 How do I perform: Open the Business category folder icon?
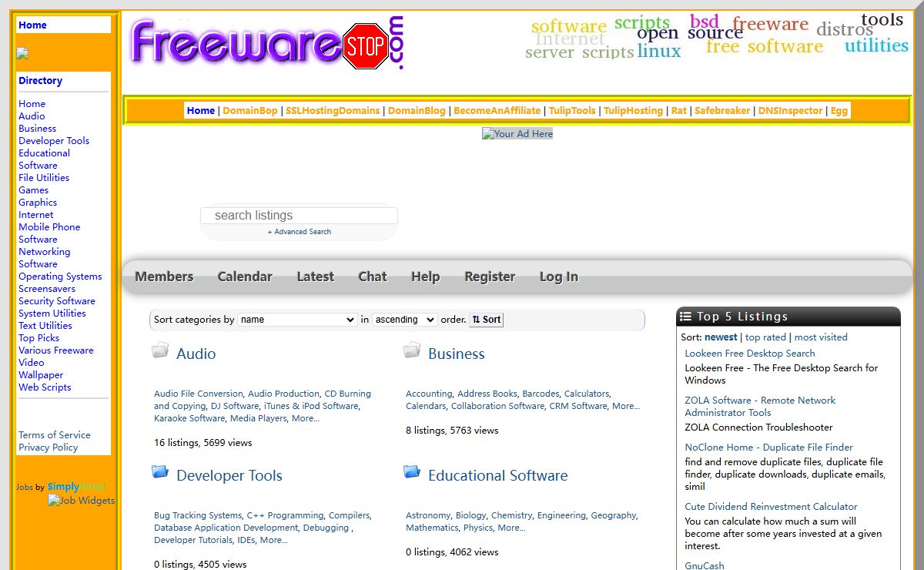point(412,350)
